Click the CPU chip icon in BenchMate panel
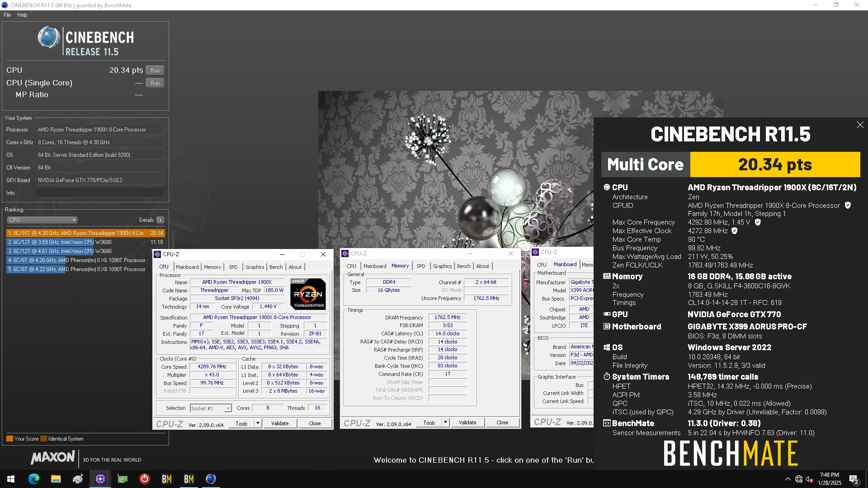This screenshot has width=868, height=488. [607, 187]
